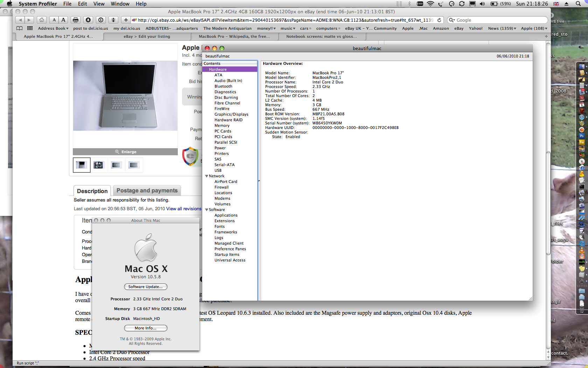Click the UK flag input menu
This screenshot has width=588, height=368.
click(x=556, y=4)
